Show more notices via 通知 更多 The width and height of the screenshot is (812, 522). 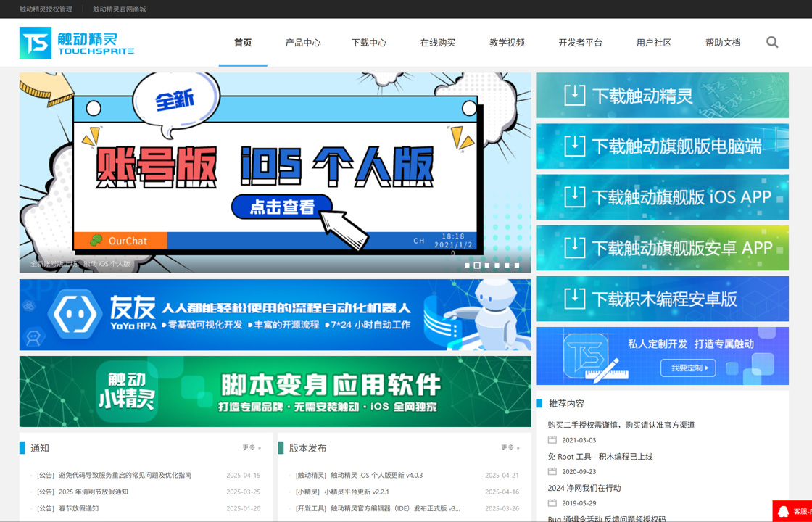[252, 448]
